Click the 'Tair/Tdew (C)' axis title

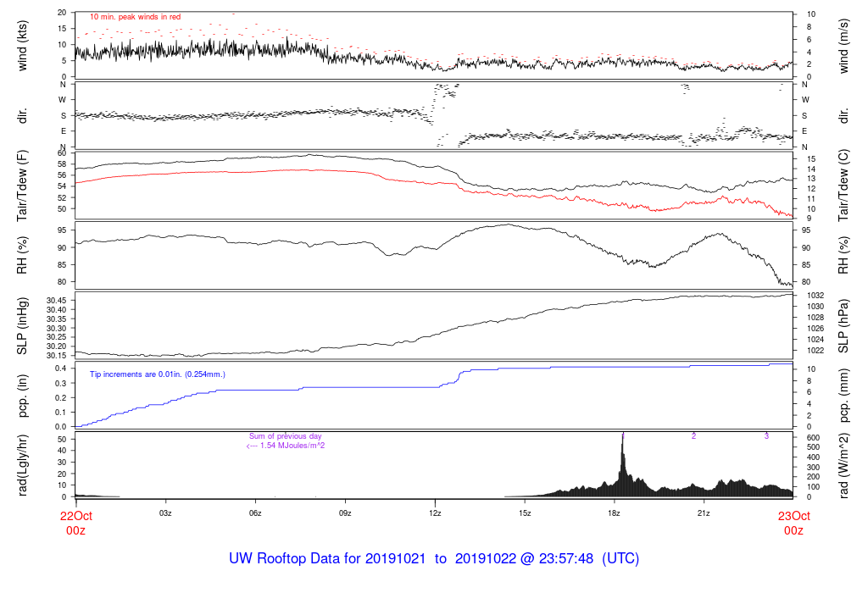click(843, 186)
